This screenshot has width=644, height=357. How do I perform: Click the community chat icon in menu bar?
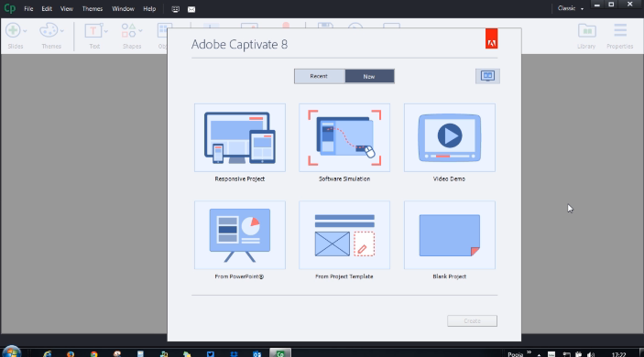pyautogui.click(x=175, y=9)
